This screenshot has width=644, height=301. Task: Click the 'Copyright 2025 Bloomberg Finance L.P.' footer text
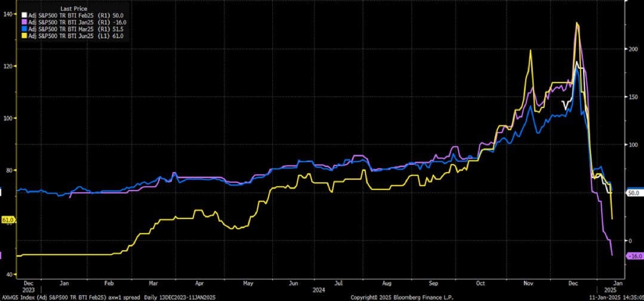[x=402, y=297]
